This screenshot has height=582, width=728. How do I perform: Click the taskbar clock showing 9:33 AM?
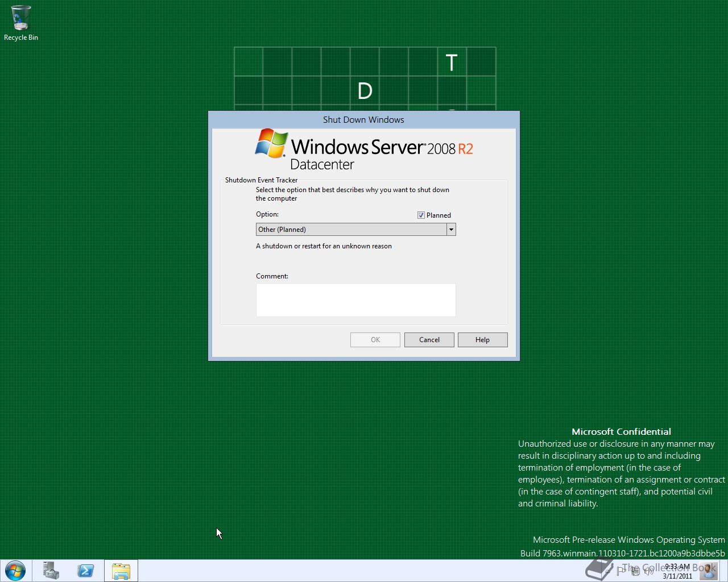(677, 571)
